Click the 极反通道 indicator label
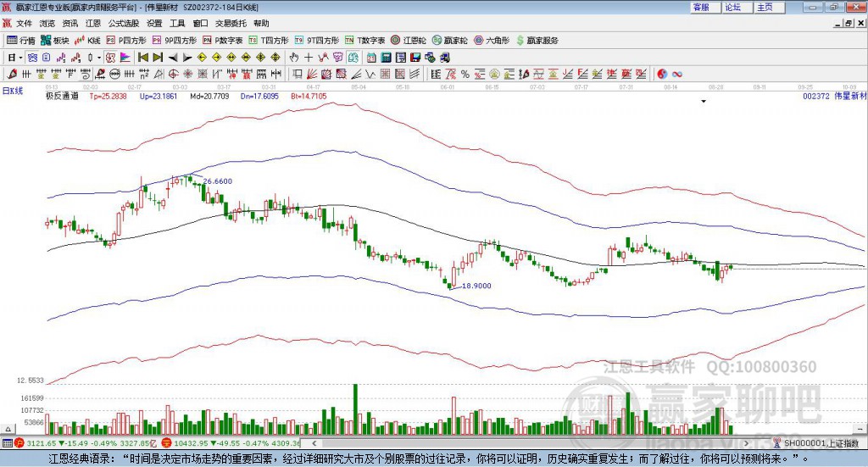This screenshot has height=467, width=868. 62,97
